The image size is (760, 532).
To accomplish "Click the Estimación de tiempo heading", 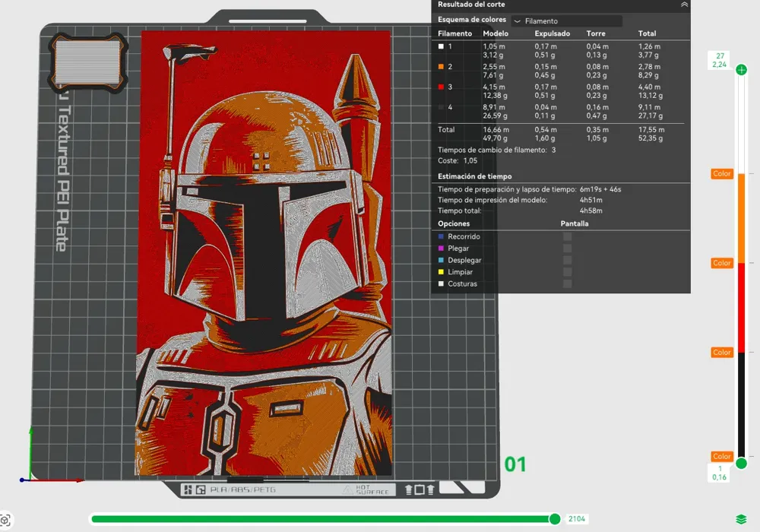I will click(x=474, y=176).
